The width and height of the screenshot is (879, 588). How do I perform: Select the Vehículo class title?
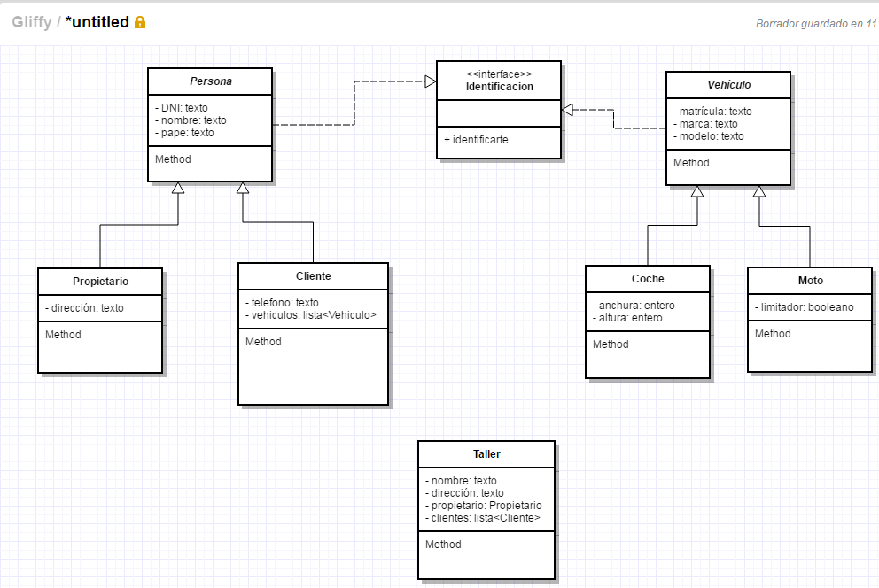point(728,84)
